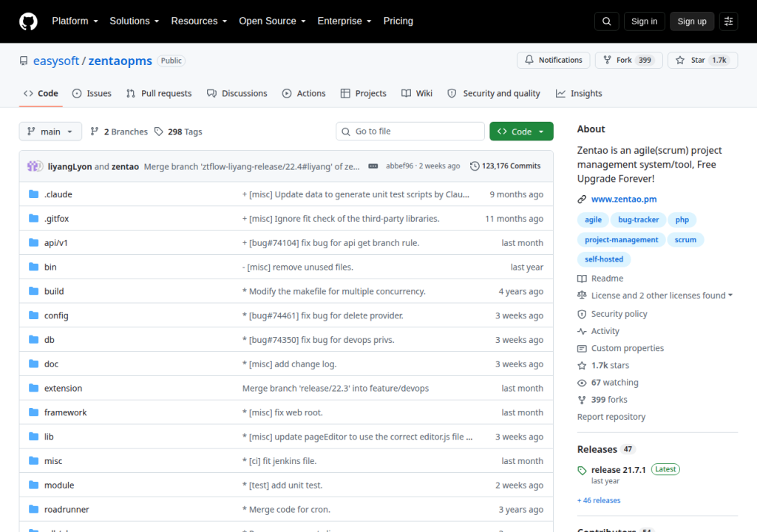
Task: Click the config folder icon
Action: point(33,316)
